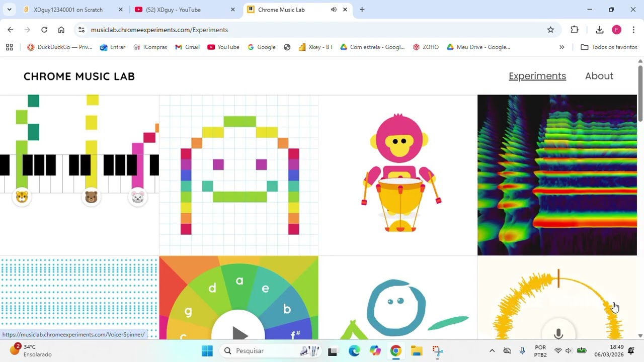Open the Wi-Fi network tray icon
Image resolution: width=644 pixels, height=362 pixels.
[x=558, y=351]
